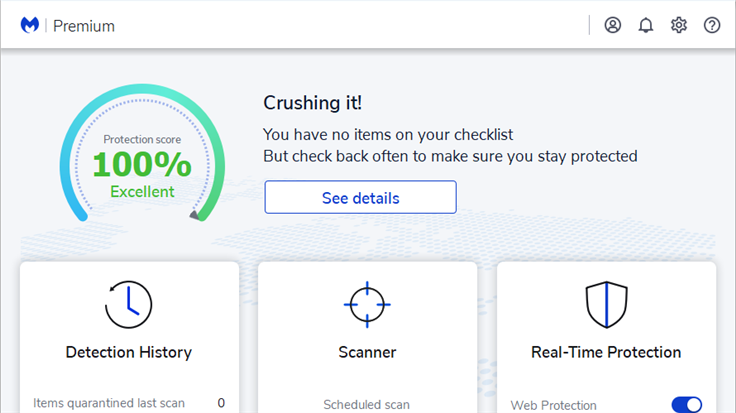
Task: Open the Detection History card title
Action: pos(129,352)
